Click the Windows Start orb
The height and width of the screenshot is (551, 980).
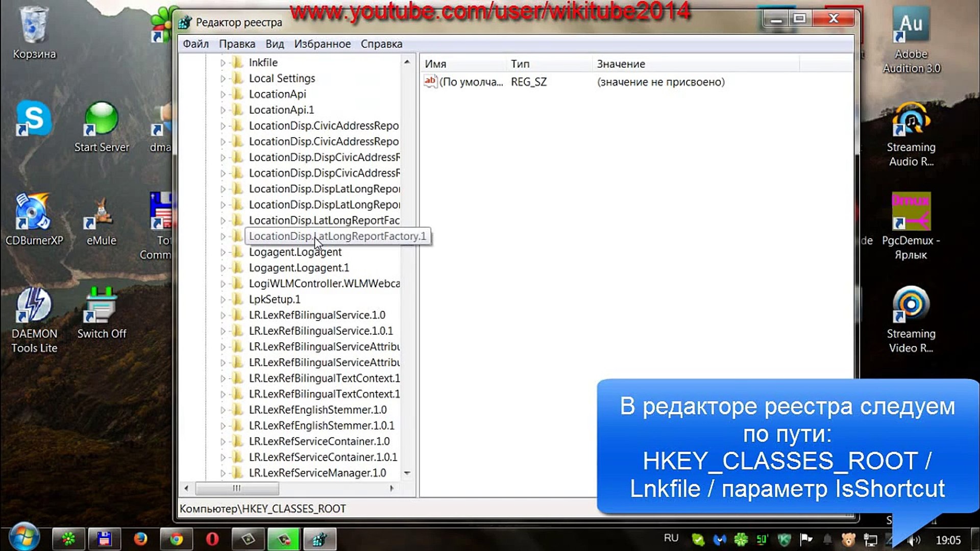click(x=23, y=538)
